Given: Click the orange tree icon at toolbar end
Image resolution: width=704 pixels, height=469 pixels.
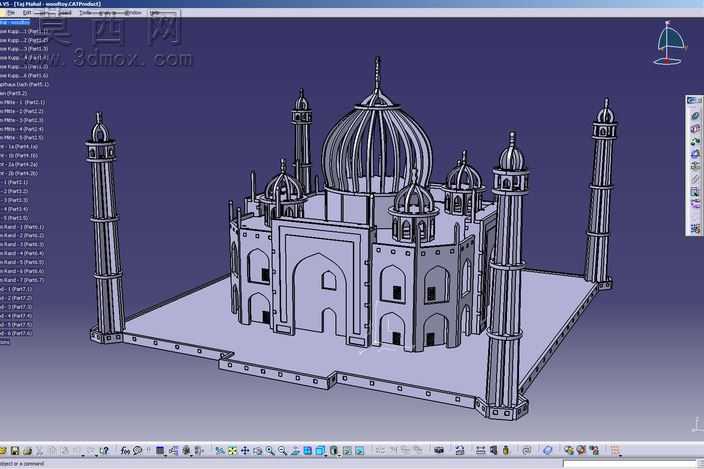Looking at the screenshot, I should (615, 451).
